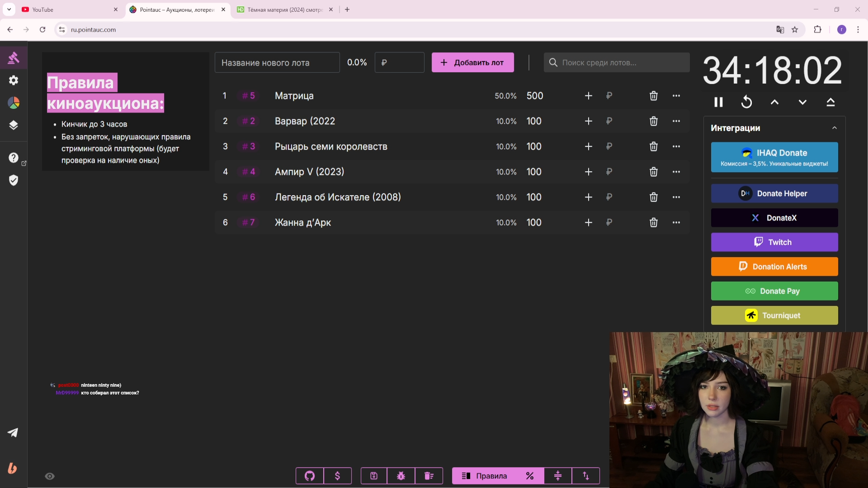The height and width of the screenshot is (488, 868).
Task: Pause the auction timer
Action: tap(718, 102)
